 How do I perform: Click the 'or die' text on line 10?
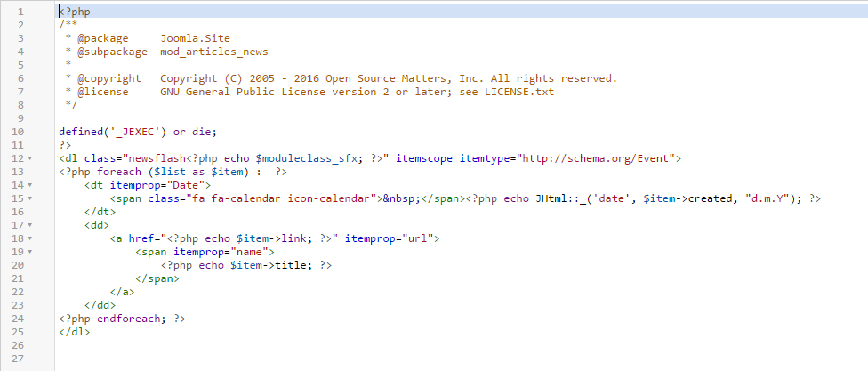192,132
